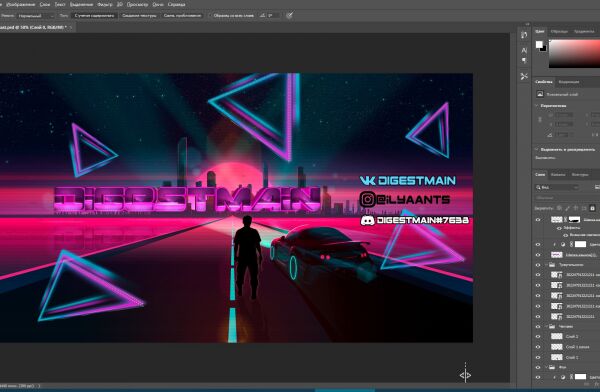
Task: Click the crossed tools icon in the collapsed dock
Action: pos(524,77)
